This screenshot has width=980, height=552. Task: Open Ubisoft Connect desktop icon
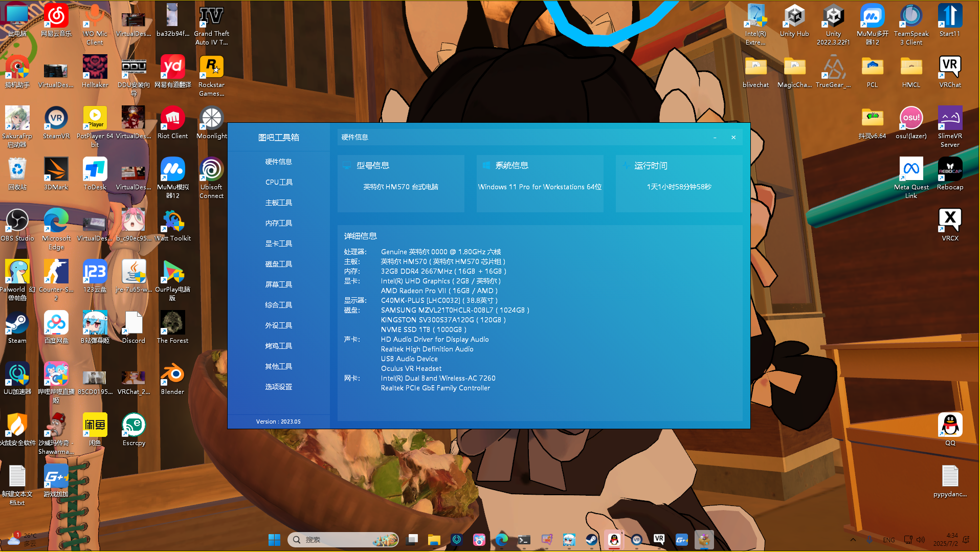coord(211,178)
